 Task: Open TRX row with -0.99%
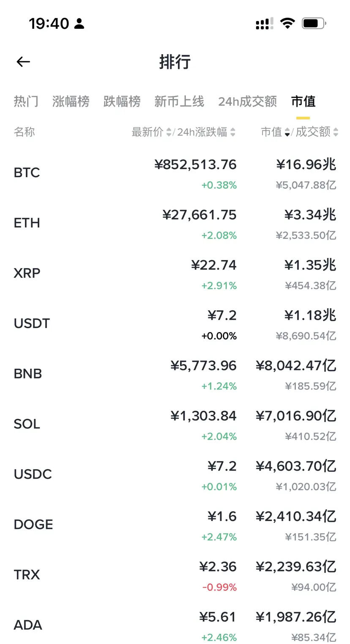pos(175,575)
